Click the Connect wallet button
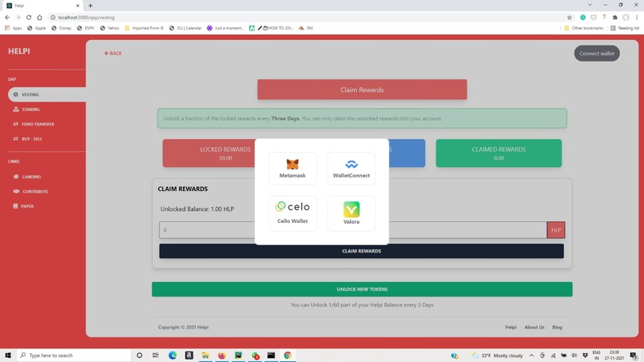This screenshot has width=644, height=362. pyautogui.click(x=597, y=54)
